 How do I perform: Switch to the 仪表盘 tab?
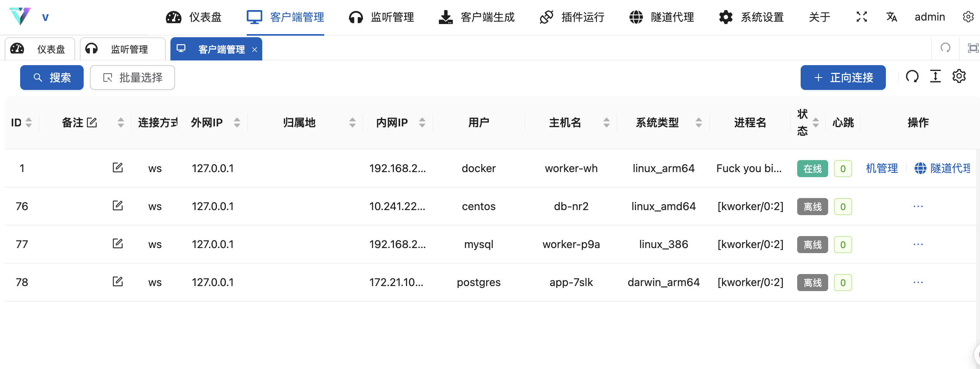[40, 49]
